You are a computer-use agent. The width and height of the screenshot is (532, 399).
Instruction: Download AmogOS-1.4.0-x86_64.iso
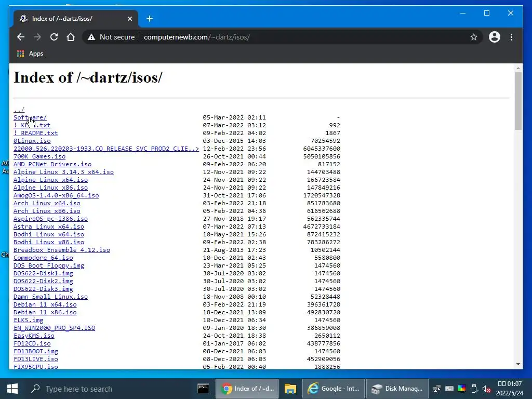pyautogui.click(x=56, y=195)
